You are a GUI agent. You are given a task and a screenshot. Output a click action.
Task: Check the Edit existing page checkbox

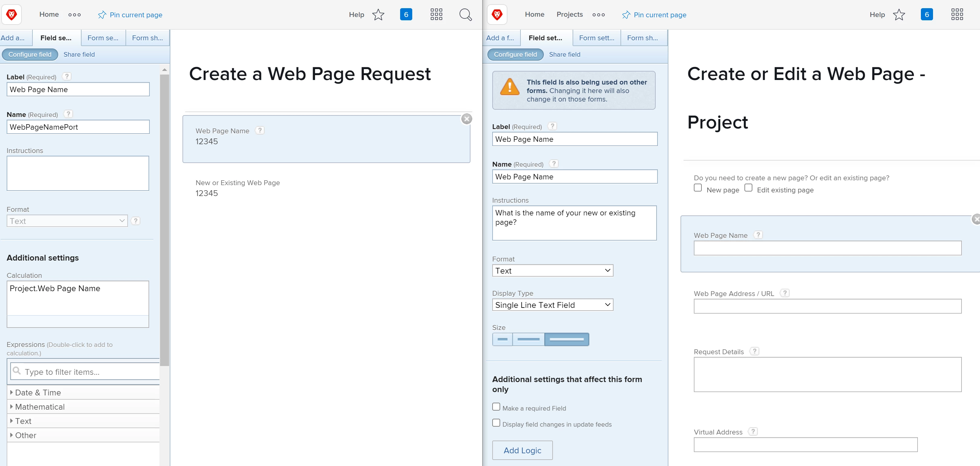click(x=748, y=188)
